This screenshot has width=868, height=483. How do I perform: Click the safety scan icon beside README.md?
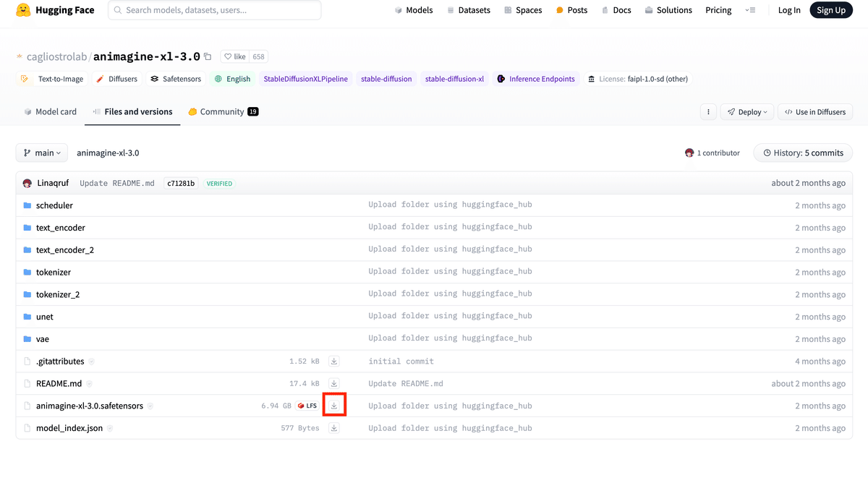(89, 384)
